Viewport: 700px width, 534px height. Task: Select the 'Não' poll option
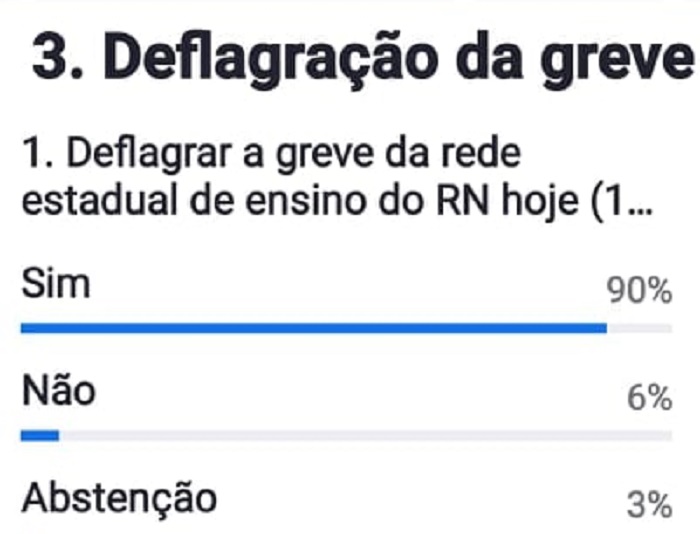(x=58, y=390)
